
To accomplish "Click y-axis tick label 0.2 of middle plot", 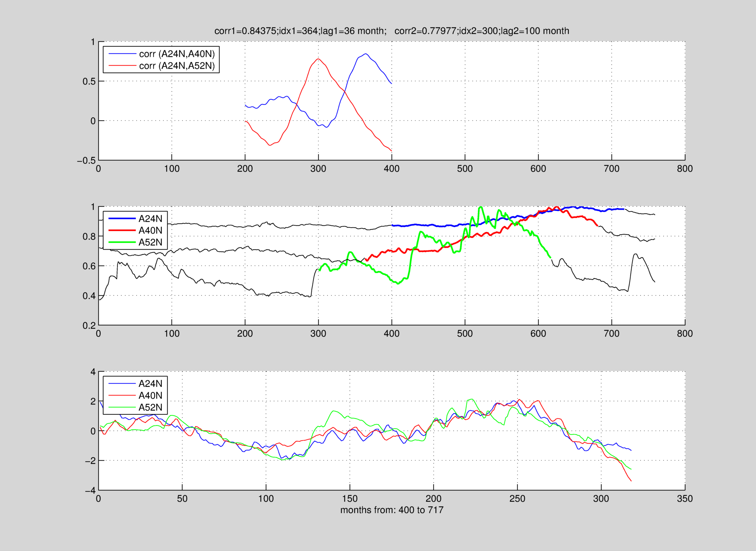I will coord(89,326).
